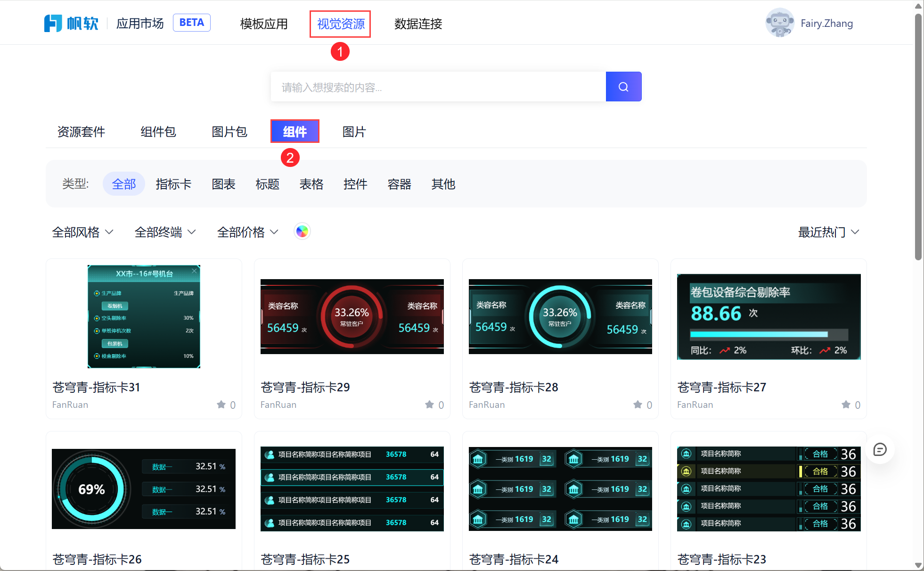
Task: Open the 最近热门 sort dropdown
Action: (828, 232)
